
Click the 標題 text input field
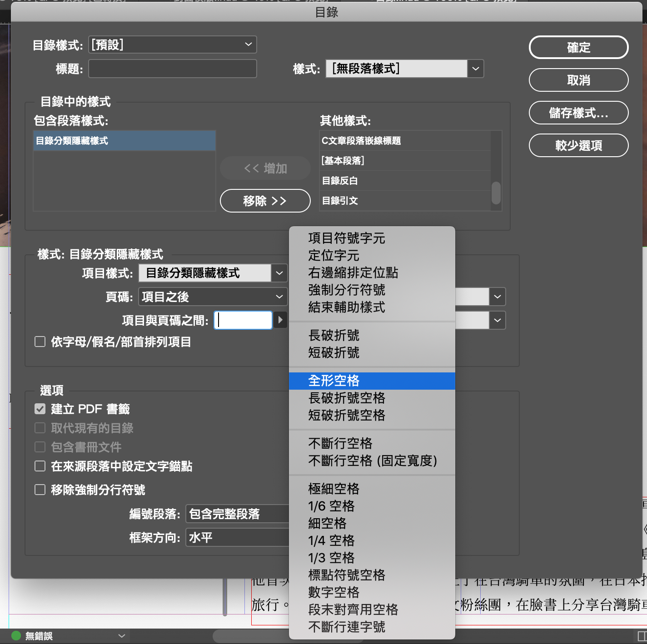pyautogui.click(x=173, y=69)
